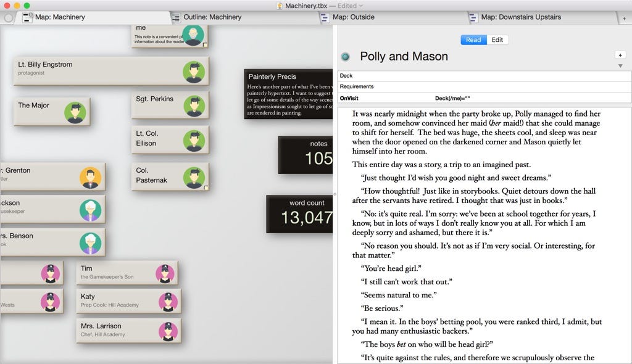Click the OnVisit attribute value field
Image resolution: width=632 pixels, height=364 pixels.
(531, 98)
